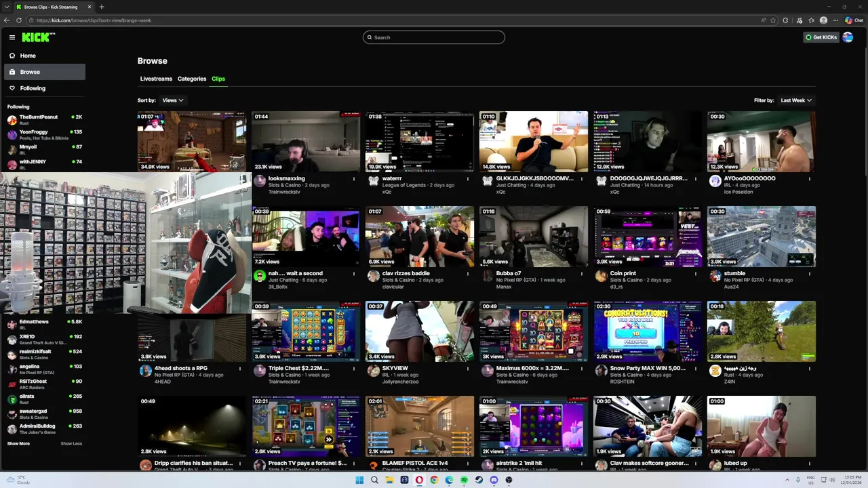Open Trainwreckstv link under looksmaxxing clip

(x=284, y=192)
